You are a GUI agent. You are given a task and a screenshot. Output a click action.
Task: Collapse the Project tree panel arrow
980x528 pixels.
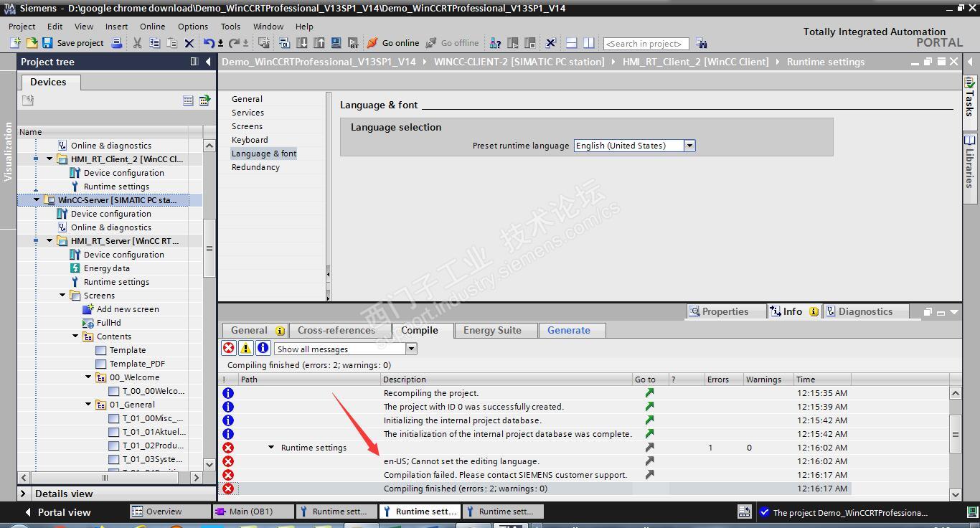click(x=208, y=62)
